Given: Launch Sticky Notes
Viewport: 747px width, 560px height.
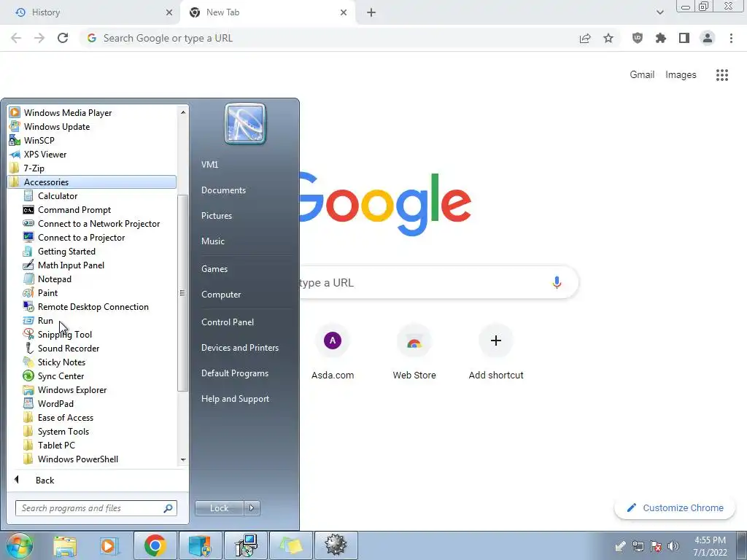Looking at the screenshot, I should point(61,362).
